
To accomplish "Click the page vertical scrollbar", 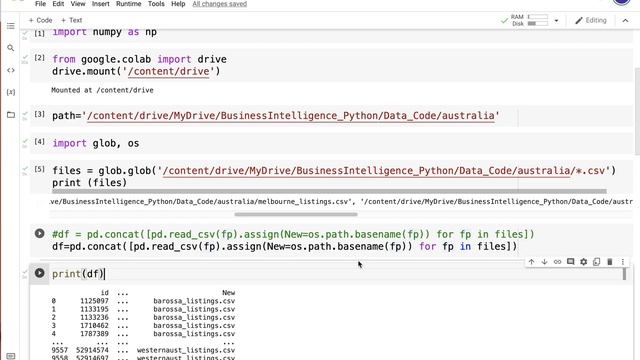I will click(x=637, y=111).
